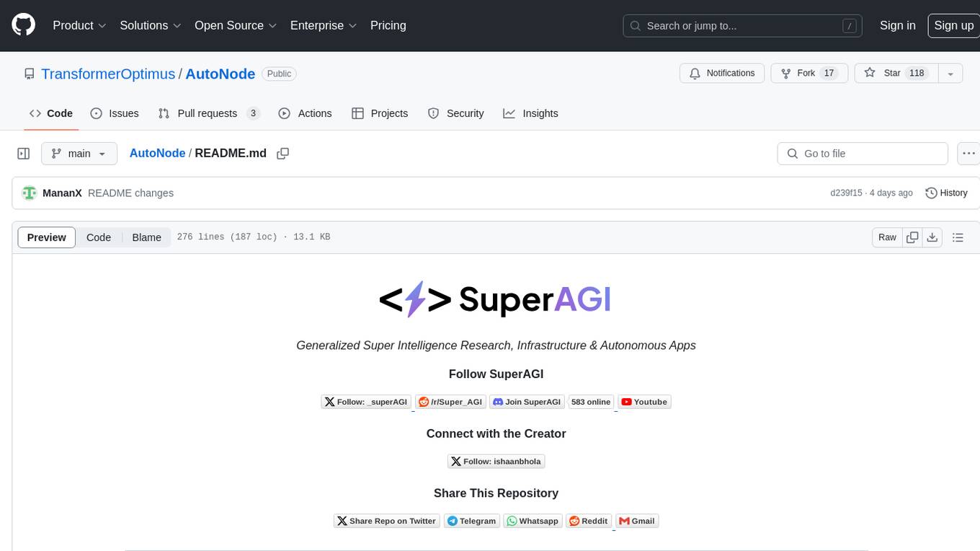Screen dimensions: 980x551
Task: Open the TransformerOptimus owner link
Action: 108,74
